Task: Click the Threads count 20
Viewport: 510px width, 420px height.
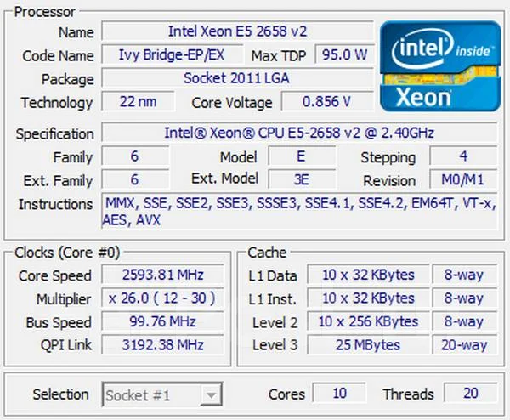Action: point(470,394)
